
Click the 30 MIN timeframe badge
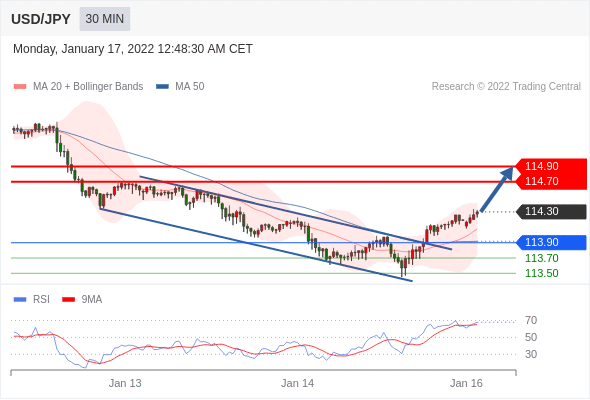(x=105, y=19)
